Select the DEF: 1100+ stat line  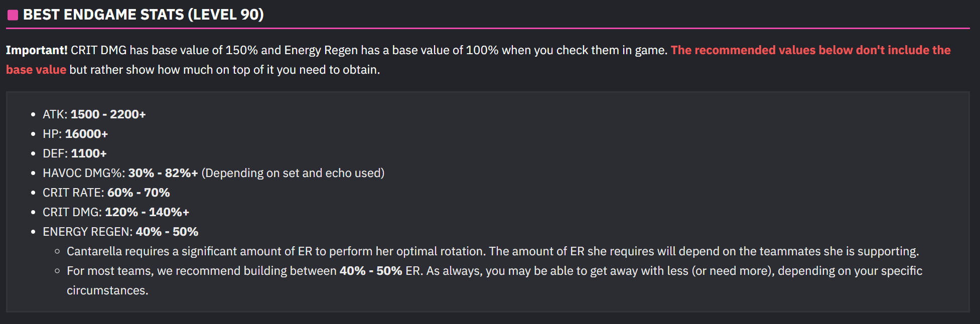tap(75, 153)
